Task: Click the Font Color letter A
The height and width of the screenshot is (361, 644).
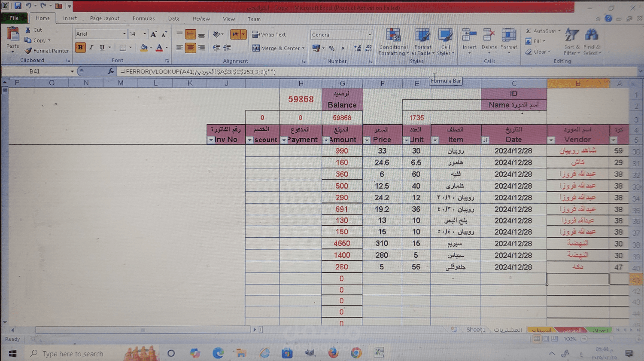Action: (159, 48)
